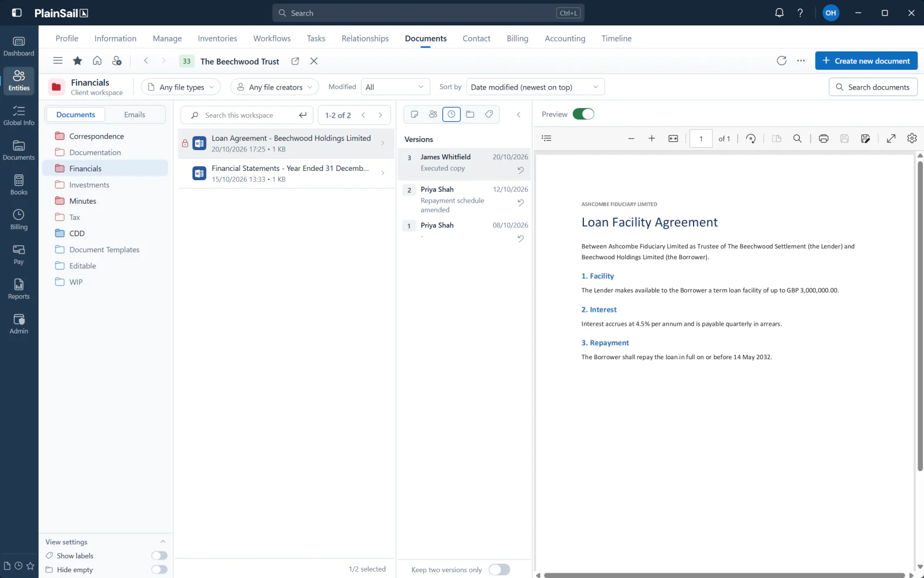
Task: Close The Beechwood Trust entity tab
Action: (x=314, y=61)
